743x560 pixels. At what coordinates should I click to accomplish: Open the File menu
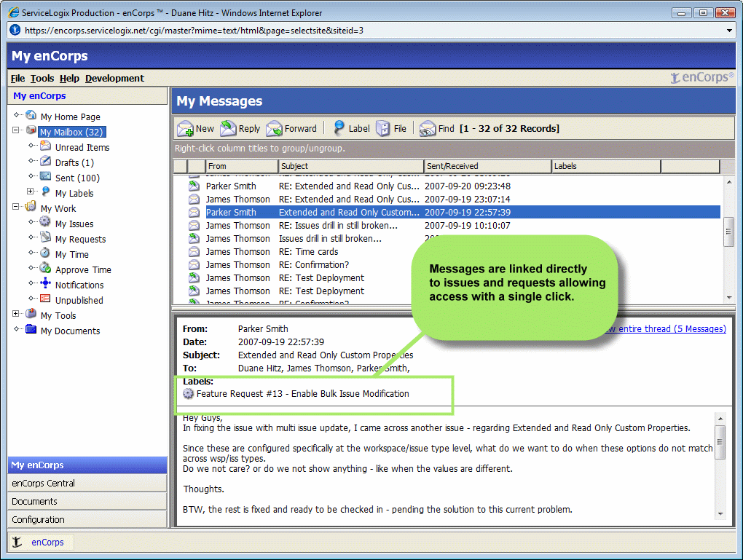pyautogui.click(x=18, y=78)
